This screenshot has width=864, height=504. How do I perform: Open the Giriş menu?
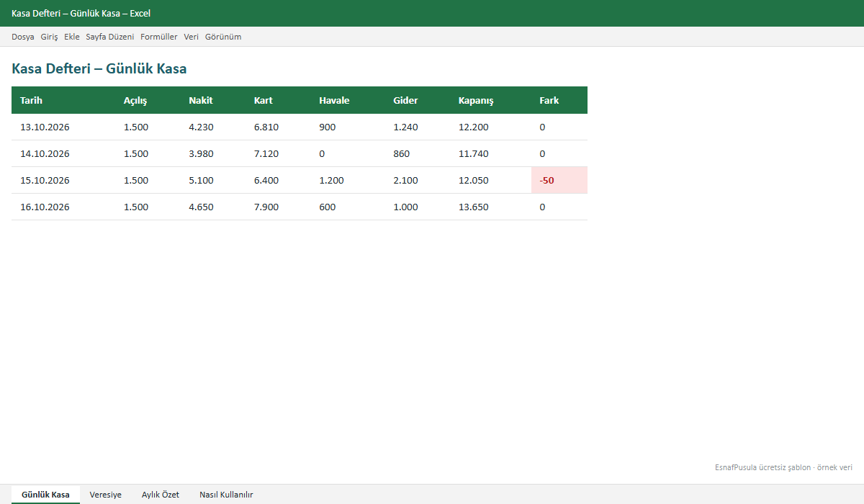click(49, 37)
